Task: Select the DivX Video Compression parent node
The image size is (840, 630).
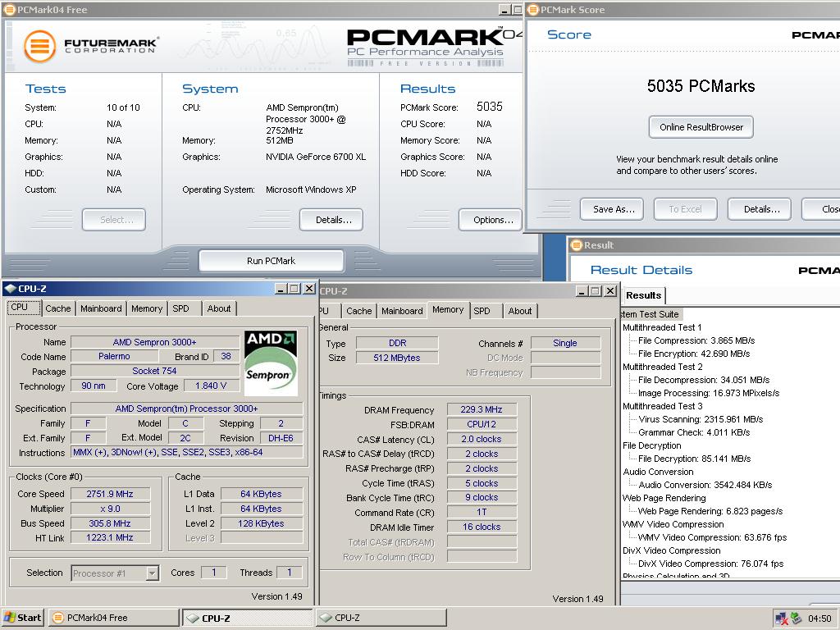Action: [x=672, y=550]
